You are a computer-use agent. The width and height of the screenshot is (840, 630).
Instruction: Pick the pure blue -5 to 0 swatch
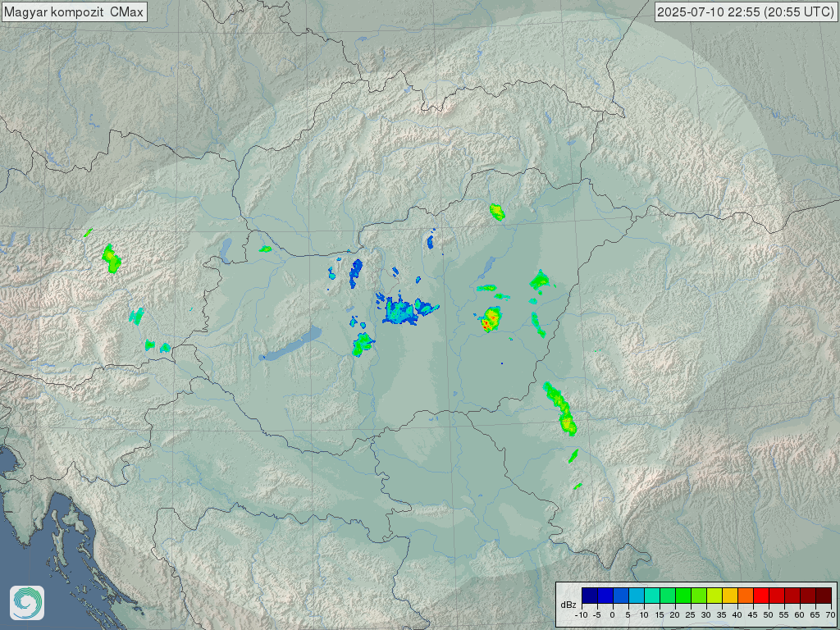pos(605,596)
